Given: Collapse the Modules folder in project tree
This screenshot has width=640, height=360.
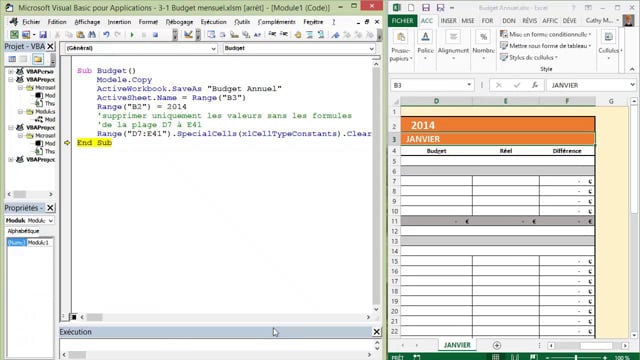Looking at the screenshot, I should [x=20, y=111].
